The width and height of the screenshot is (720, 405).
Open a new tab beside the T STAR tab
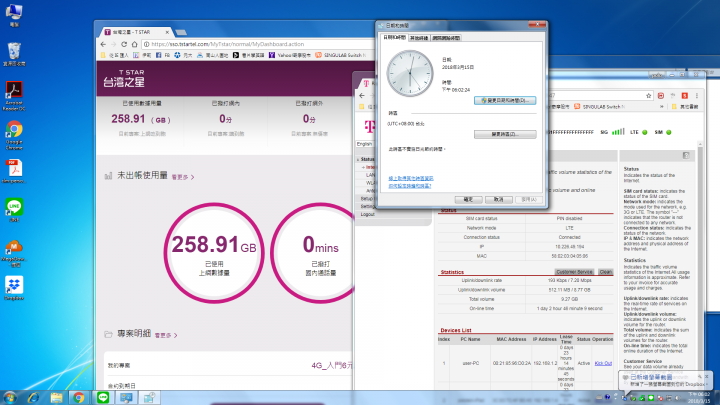[181, 32]
